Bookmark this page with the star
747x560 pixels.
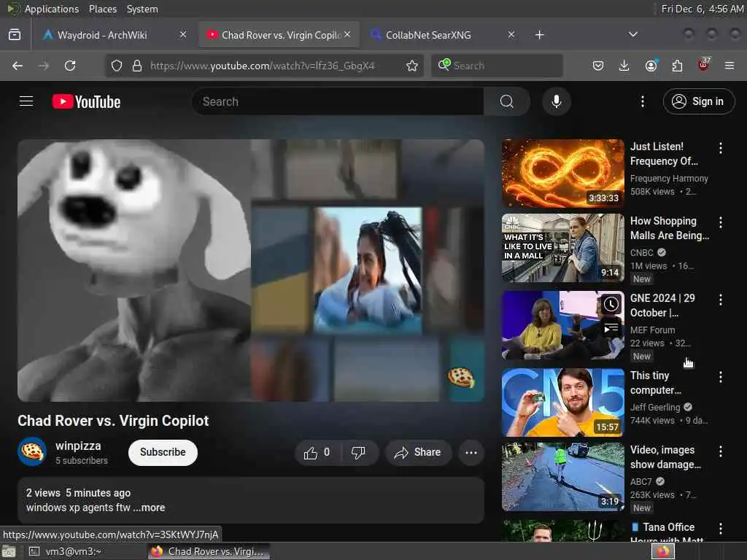coord(412,66)
